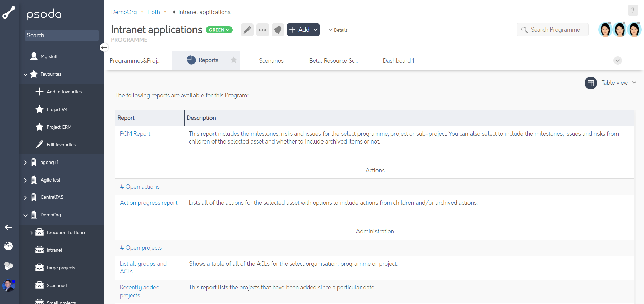Collapse the left navigation panel arrow
The height and width of the screenshot is (304, 644).
tap(104, 47)
